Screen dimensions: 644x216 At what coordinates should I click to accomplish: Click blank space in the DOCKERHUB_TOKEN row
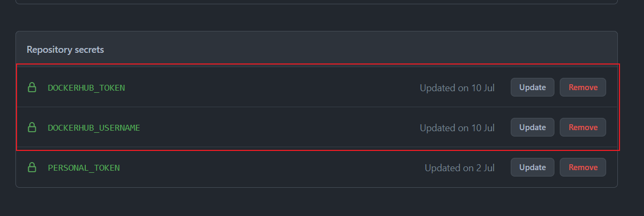pos(267,87)
